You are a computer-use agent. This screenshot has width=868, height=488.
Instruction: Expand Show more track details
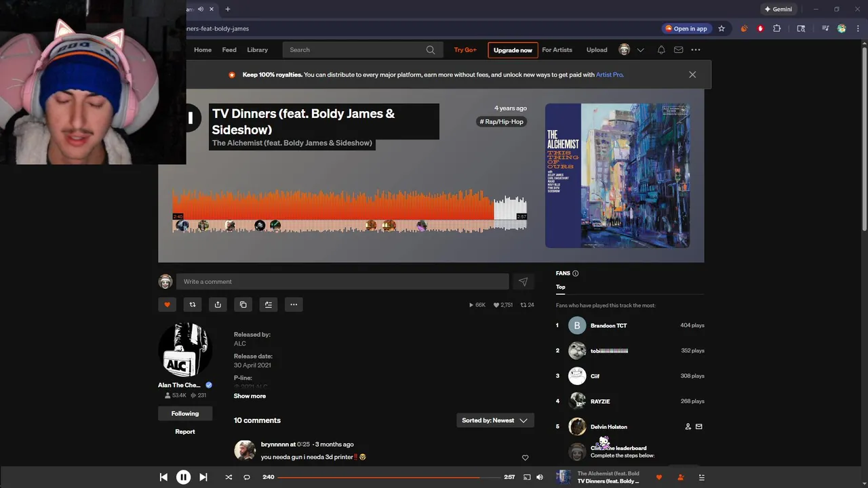click(x=250, y=396)
